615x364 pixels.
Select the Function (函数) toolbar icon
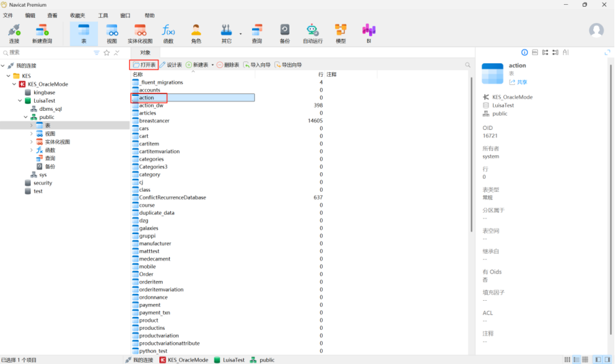[x=168, y=33]
